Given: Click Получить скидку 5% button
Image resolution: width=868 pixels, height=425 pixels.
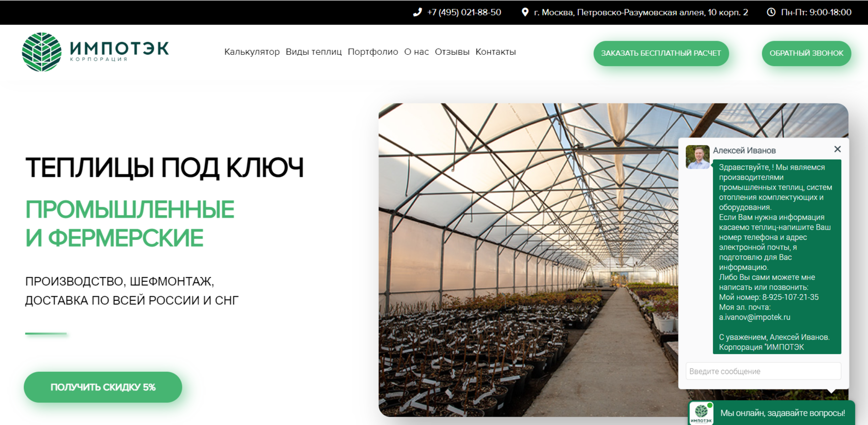Looking at the screenshot, I should (x=103, y=387).
